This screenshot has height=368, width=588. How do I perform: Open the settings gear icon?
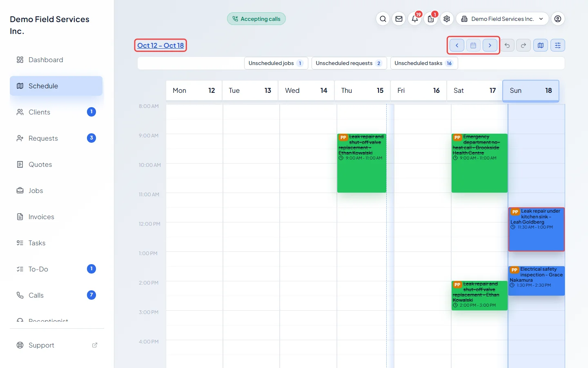(447, 19)
